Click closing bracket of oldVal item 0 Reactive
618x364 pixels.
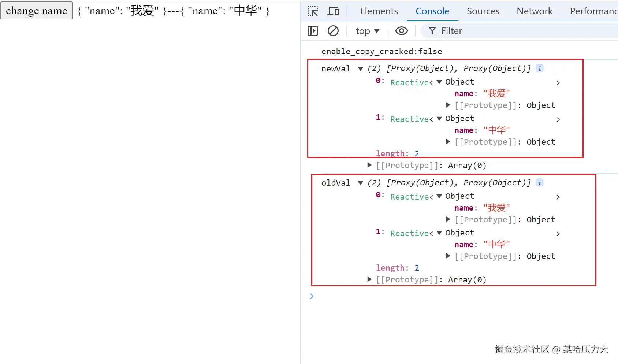coord(558,197)
